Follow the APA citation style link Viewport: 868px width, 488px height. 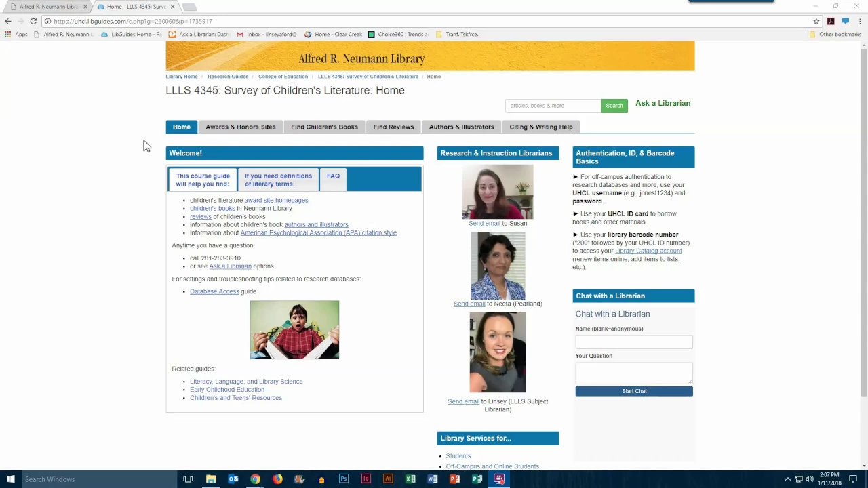(318, 232)
